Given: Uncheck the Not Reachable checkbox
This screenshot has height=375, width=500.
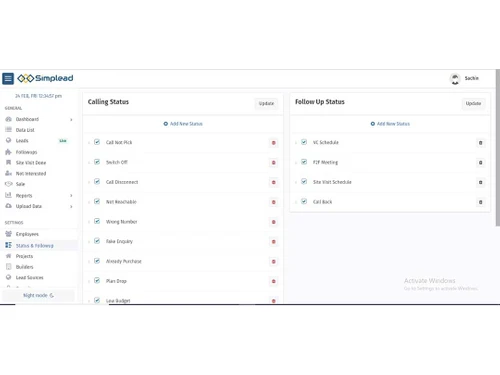Looking at the screenshot, I should 97,201.
